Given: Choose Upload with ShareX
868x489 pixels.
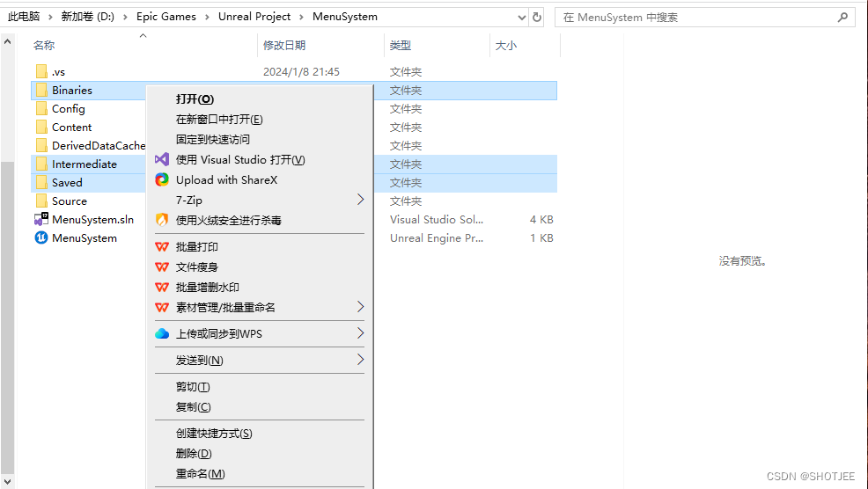Looking at the screenshot, I should [x=226, y=179].
